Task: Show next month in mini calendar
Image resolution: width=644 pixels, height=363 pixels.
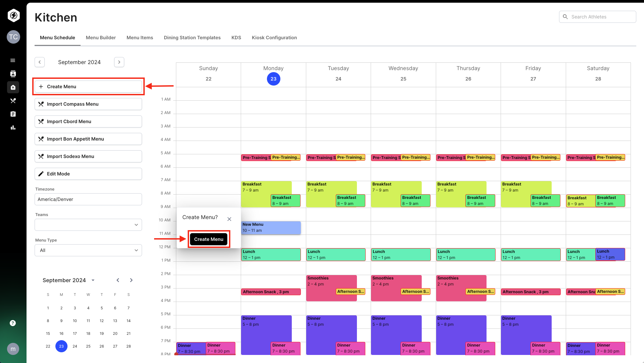Action: point(131,280)
